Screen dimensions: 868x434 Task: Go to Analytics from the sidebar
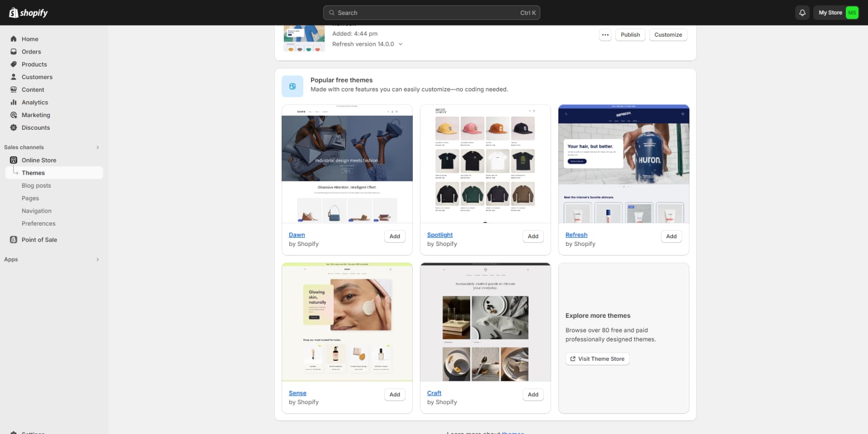[x=34, y=102]
